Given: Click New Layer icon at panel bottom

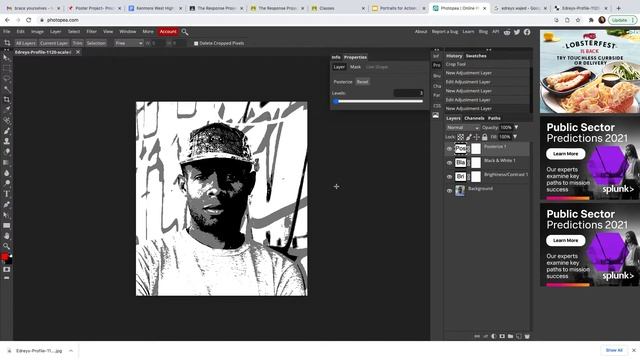Looking at the screenshot, I should pos(519,336).
